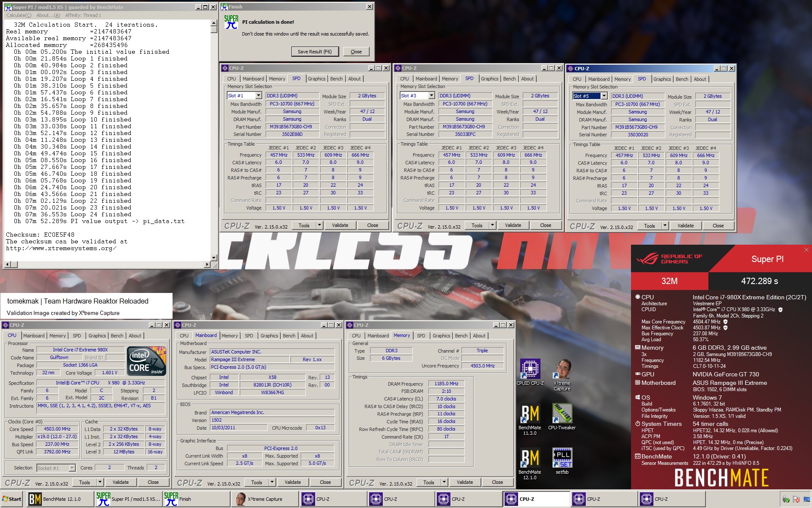The width and height of the screenshot is (812, 508).
Task: Switch to BenchMate 12.1.0 taskbar item
Action: tap(60, 499)
